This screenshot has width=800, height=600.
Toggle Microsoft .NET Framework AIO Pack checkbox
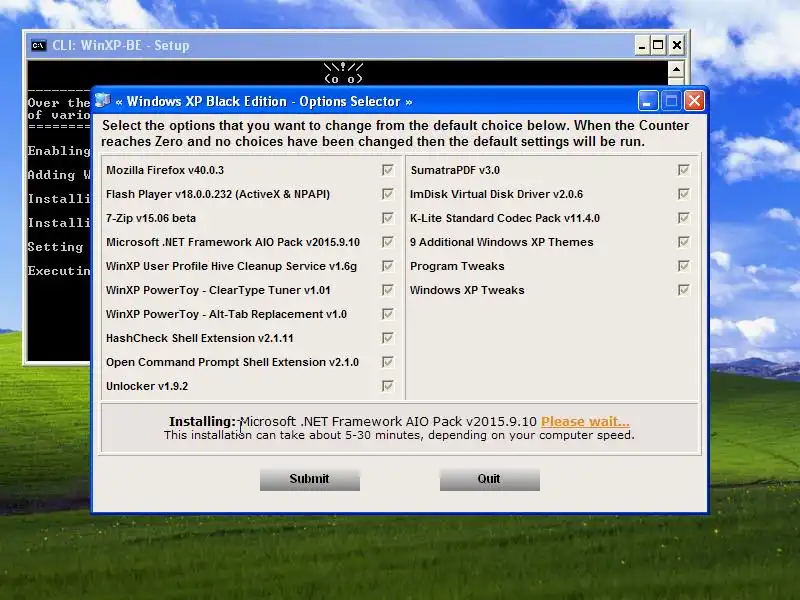(388, 242)
